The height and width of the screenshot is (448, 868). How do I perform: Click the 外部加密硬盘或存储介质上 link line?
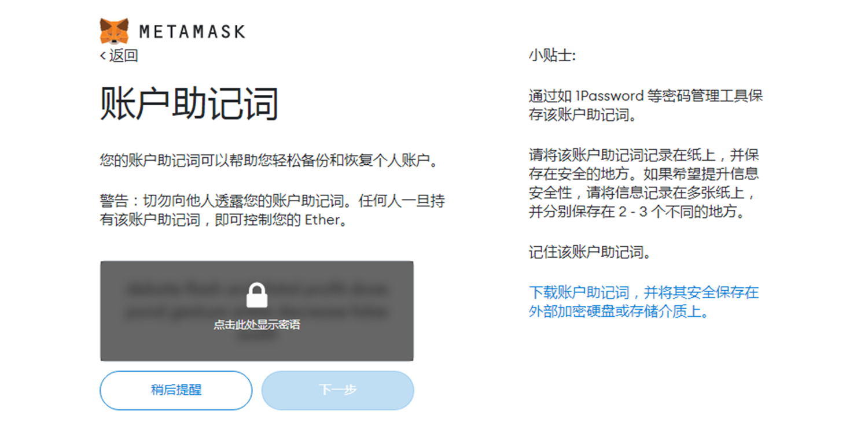[x=619, y=312]
